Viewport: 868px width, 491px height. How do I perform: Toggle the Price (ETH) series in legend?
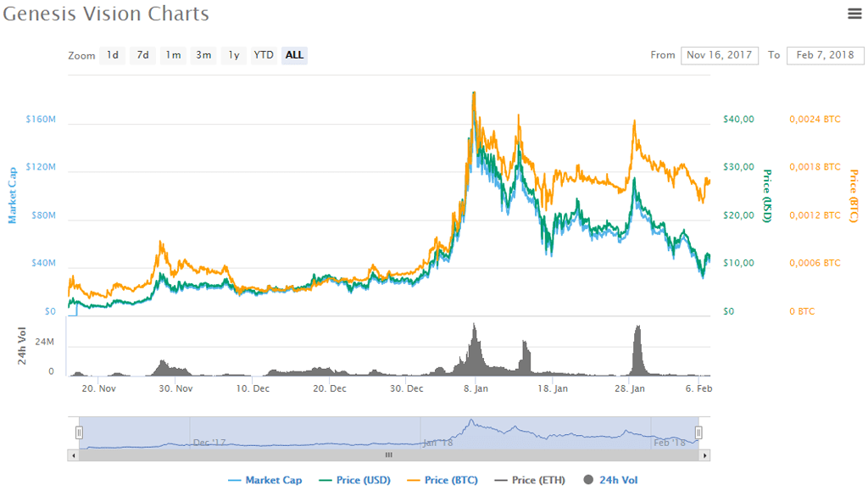coord(530,480)
